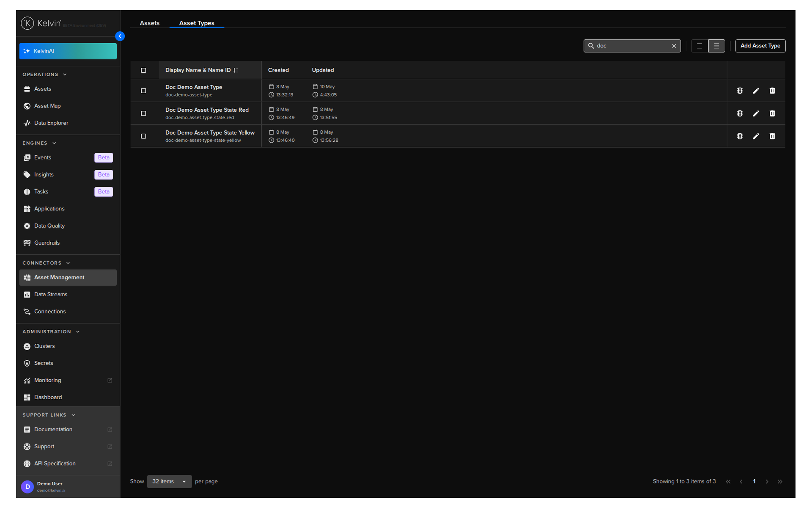Go to next page of results
Viewport: 812px width, 508px height.
tap(767, 482)
